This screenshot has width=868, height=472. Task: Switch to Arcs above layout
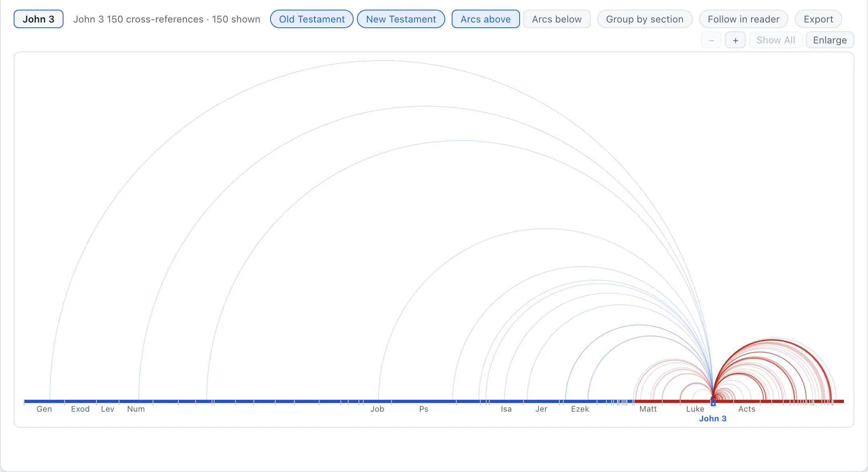tap(485, 19)
